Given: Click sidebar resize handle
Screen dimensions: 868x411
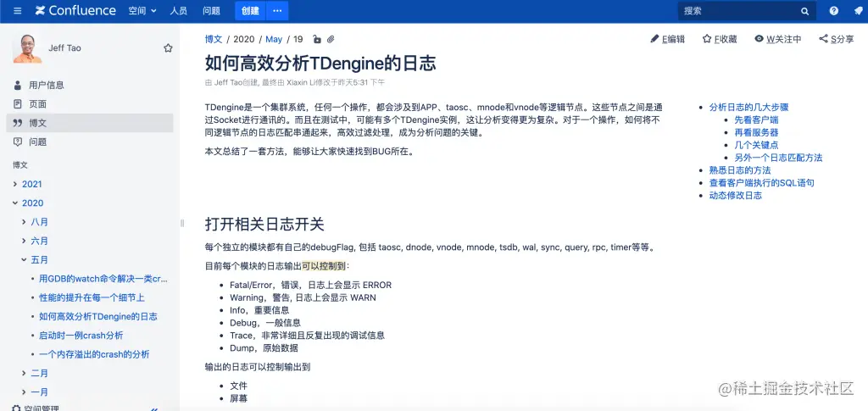Looking at the screenshot, I should [182, 223].
